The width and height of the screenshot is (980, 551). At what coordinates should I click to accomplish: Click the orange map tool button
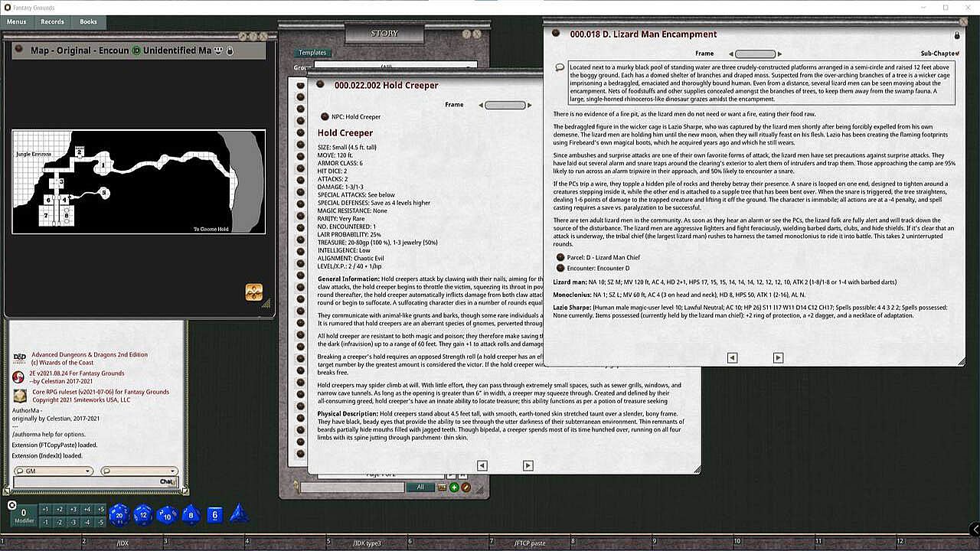point(254,292)
